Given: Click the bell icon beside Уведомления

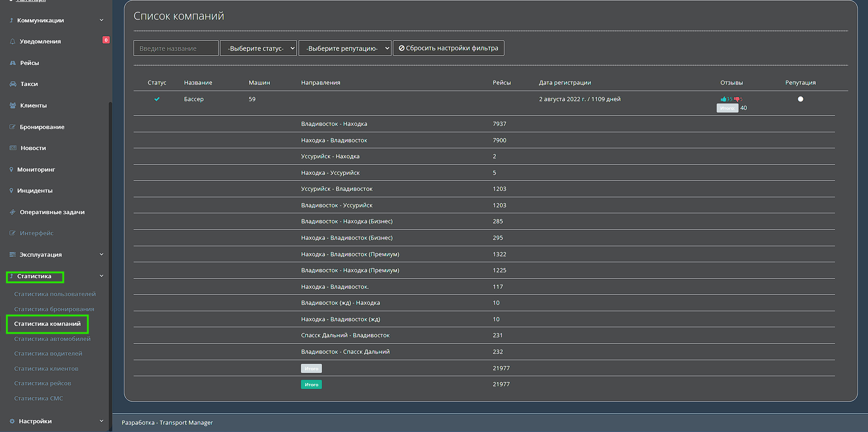Looking at the screenshot, I should [x=12, y=42].
